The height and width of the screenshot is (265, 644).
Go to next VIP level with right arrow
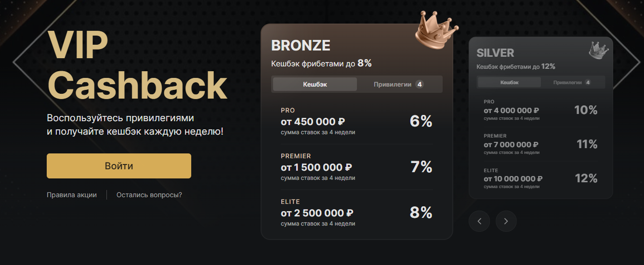506,221
